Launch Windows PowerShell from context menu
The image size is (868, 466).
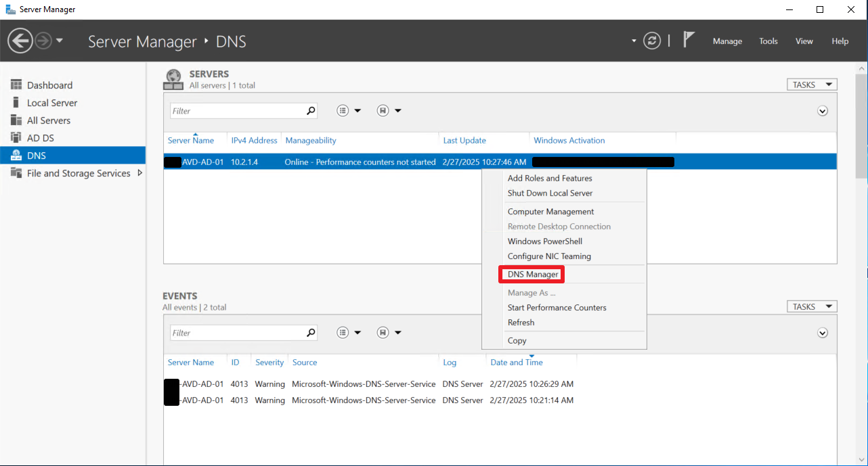point(545,241)
